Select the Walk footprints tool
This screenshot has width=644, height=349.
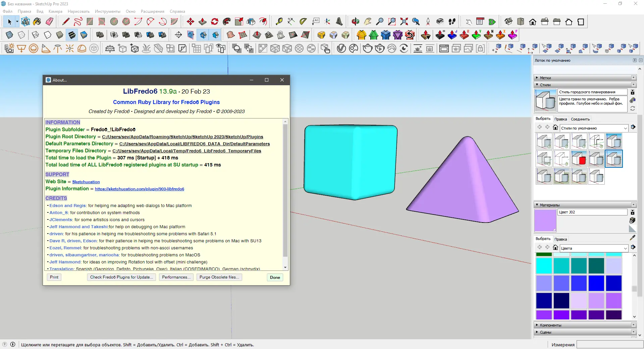pyautogui.click(x=452, y=22)
